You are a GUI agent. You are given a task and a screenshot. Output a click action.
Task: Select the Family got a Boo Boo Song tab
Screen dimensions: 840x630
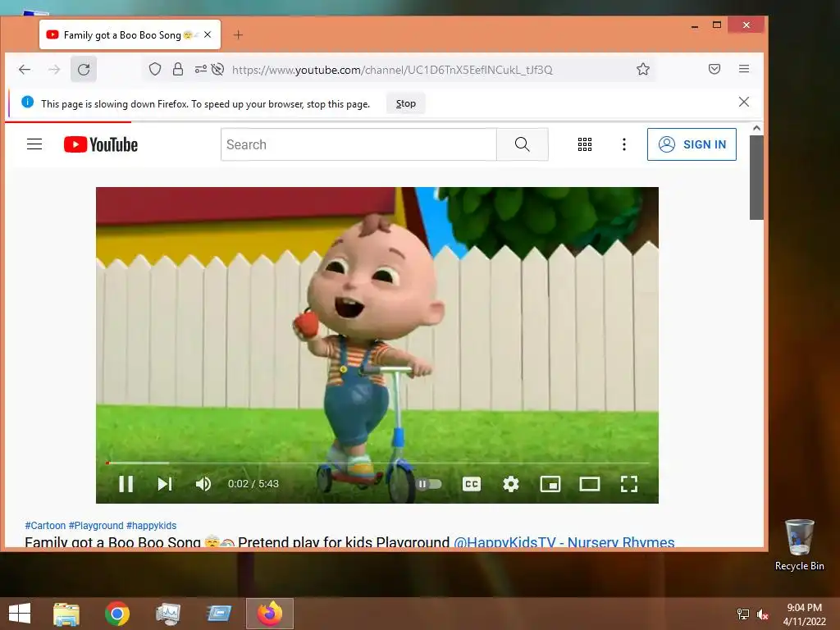pos(130,34)
